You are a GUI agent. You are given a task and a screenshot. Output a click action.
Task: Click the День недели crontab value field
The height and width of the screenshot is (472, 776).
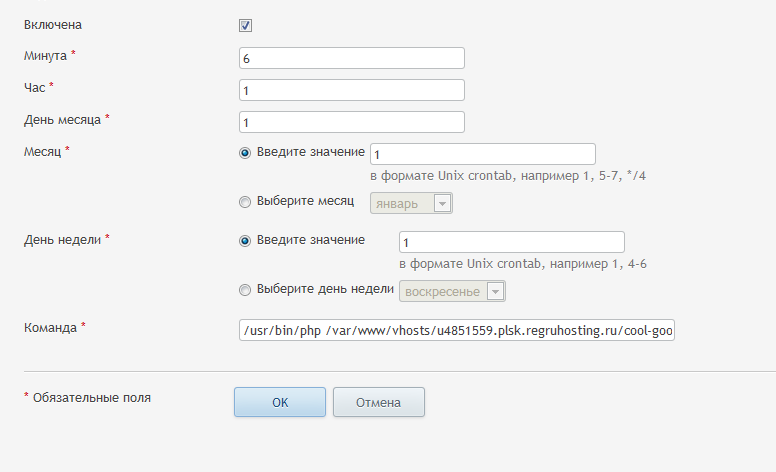[511, 242]
